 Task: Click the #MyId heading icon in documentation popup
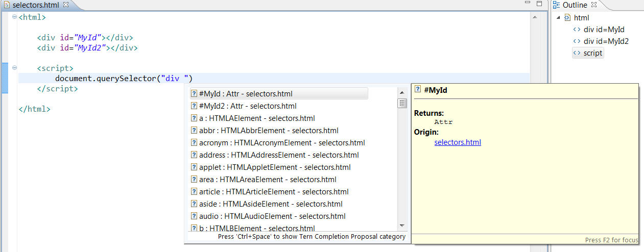[x=418, y=90]
